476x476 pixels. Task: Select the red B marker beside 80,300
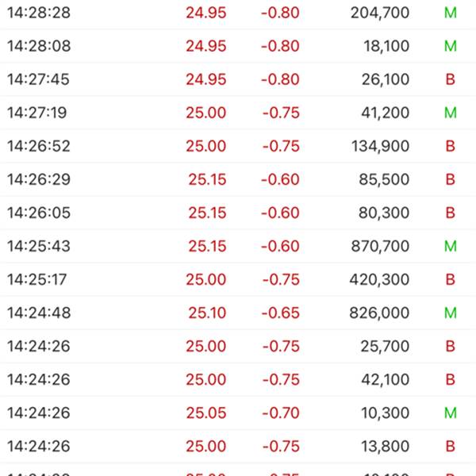[x=451, y=213]
